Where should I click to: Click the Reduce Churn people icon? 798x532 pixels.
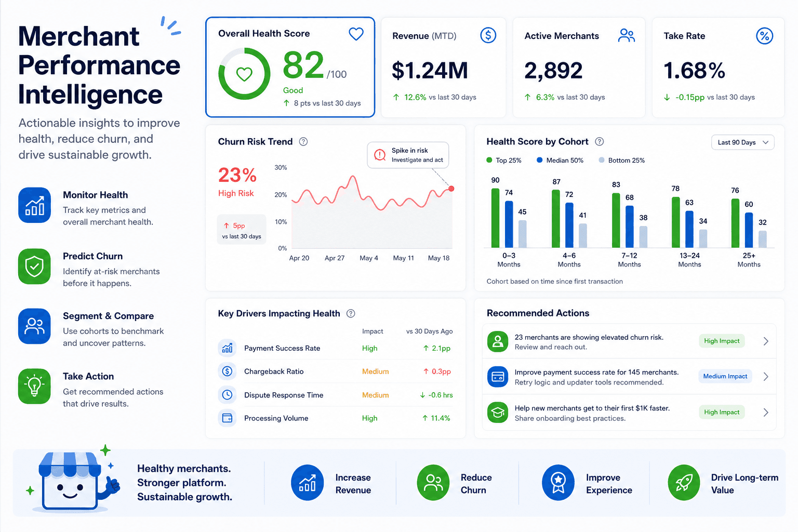433,483
